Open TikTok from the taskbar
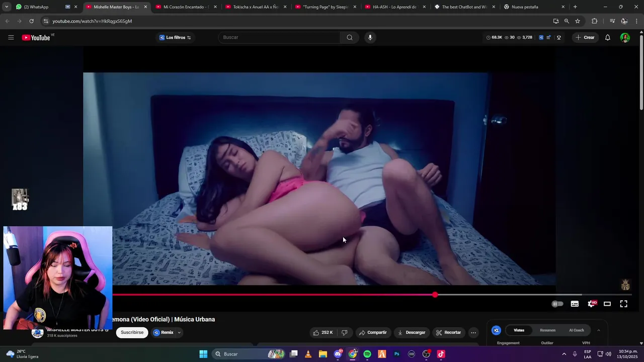644x362 pixels. click(441, 354)
